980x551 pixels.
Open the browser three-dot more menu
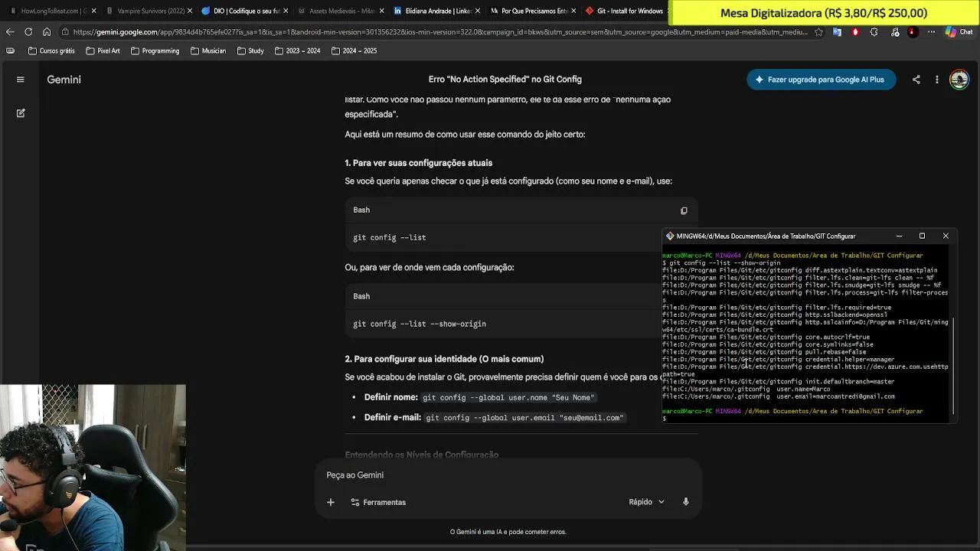[x=931, y=32]
